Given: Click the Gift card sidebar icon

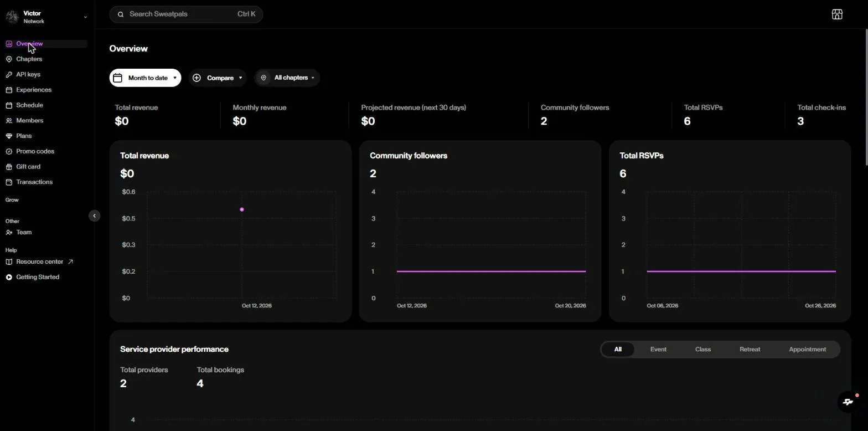Looking at the screenshot, I should [9, 167].
